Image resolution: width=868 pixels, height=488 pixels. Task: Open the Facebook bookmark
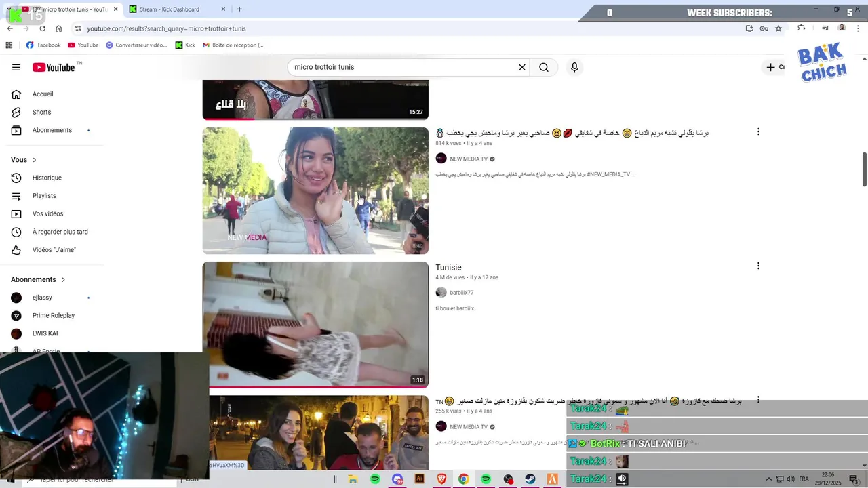[x=43, y=45]
